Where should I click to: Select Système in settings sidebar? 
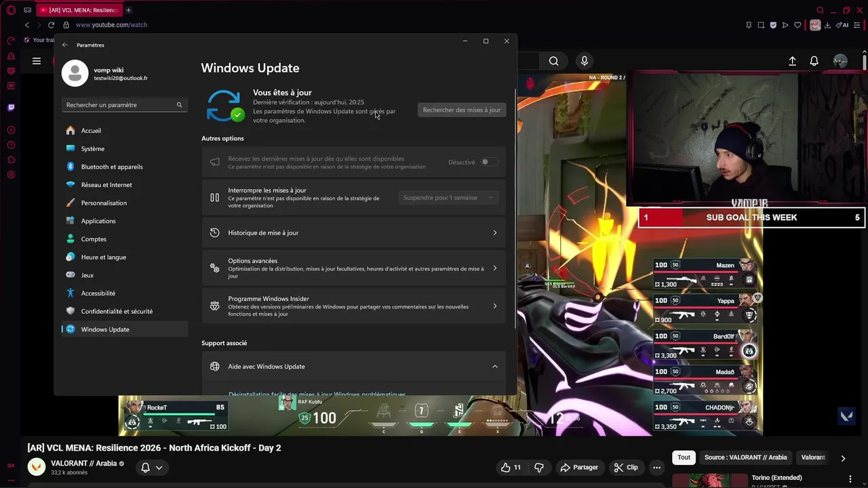pyautogui.click(x=124, y=148)
